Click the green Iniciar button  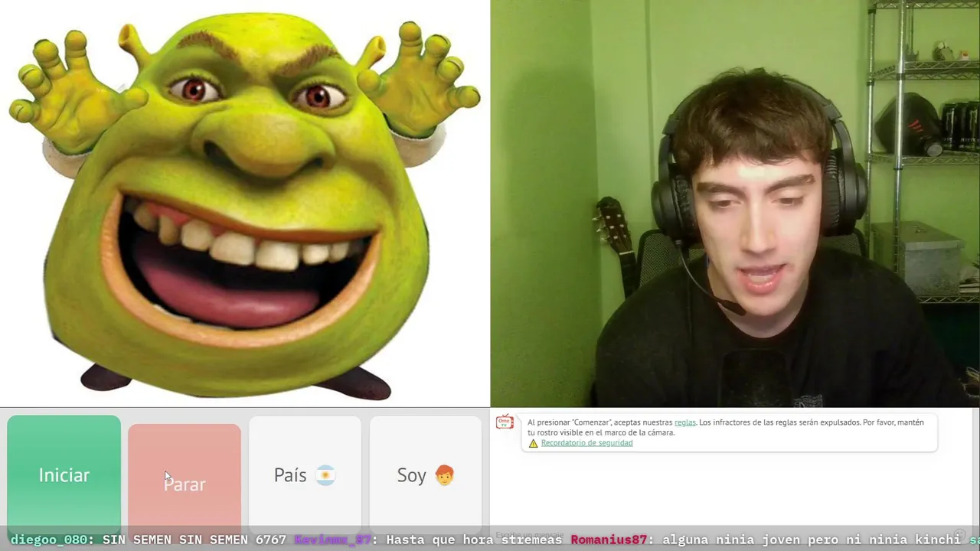(64, 474)
